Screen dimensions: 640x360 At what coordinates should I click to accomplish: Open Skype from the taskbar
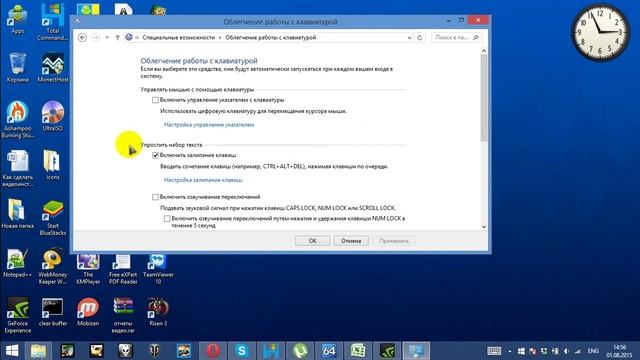(x=242, y=351)
